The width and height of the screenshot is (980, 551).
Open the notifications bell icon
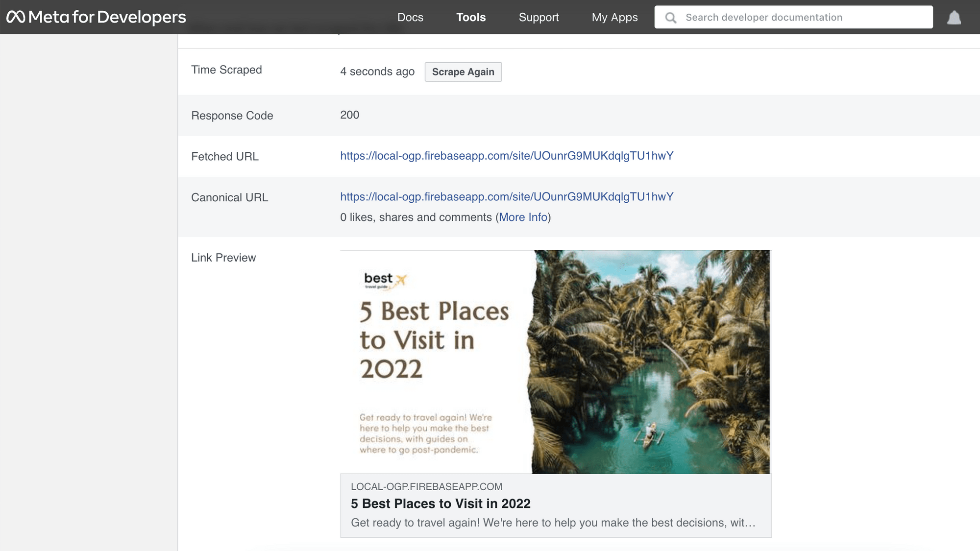click(954, 18)
